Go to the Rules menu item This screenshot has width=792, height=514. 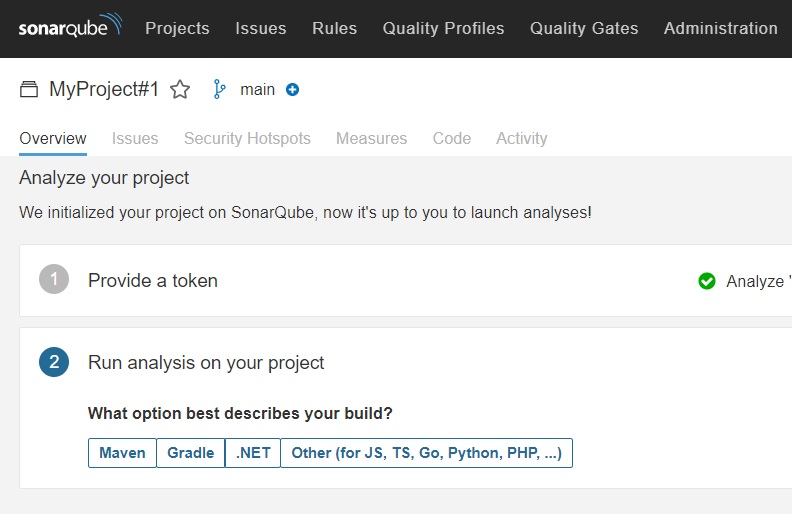coord(334,28)
